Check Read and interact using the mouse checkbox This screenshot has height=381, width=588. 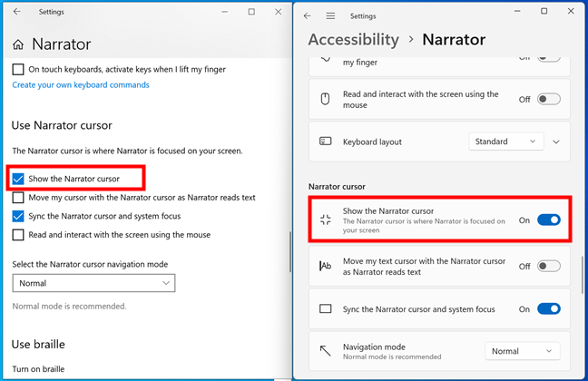[x=18, y=235]
